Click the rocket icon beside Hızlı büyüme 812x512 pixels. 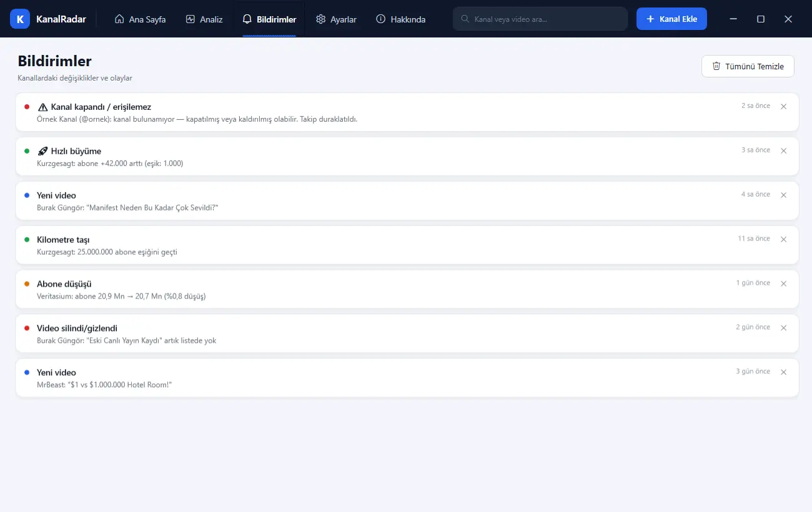tap(42, 151)
